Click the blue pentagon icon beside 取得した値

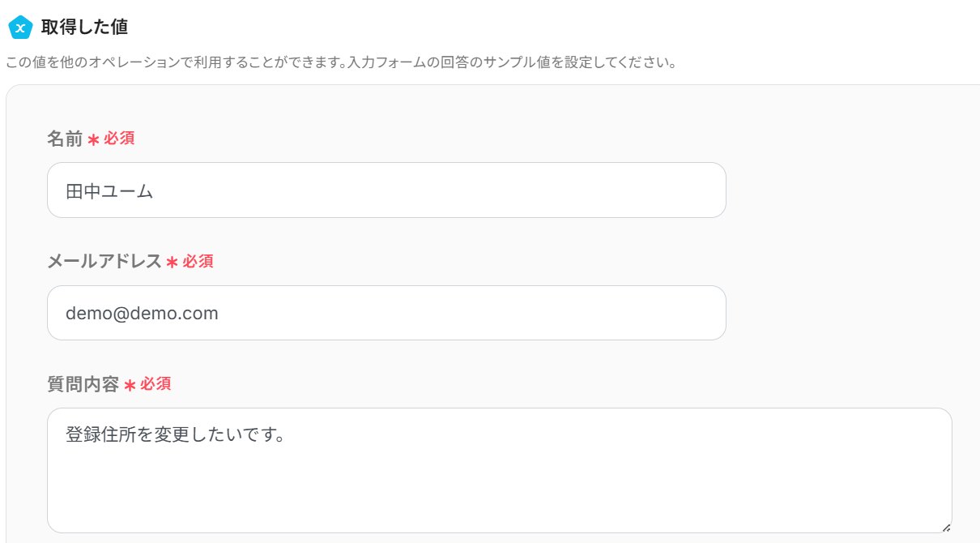coord(20,28)
